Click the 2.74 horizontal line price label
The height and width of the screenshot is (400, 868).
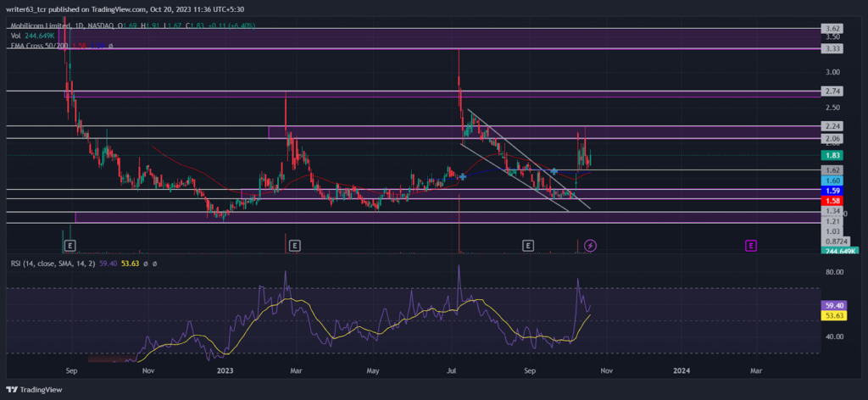[x=832, y=91]
